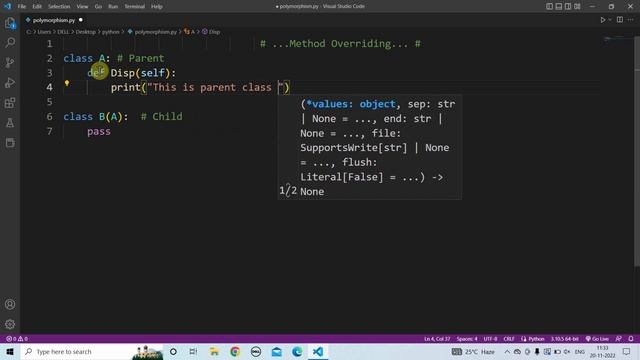Show hidden system tray icons
Image resolution: width=640 pixels, height=360 pixels.
507,351
